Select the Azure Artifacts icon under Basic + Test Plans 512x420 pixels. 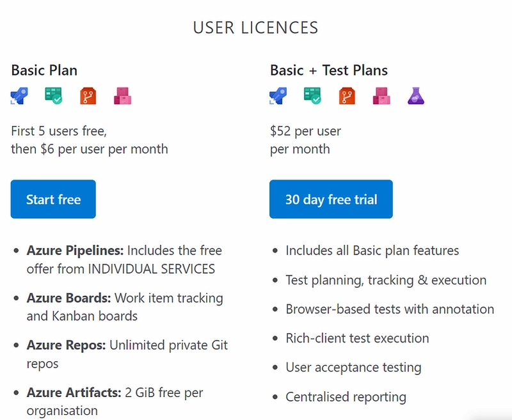pos(381,96)
